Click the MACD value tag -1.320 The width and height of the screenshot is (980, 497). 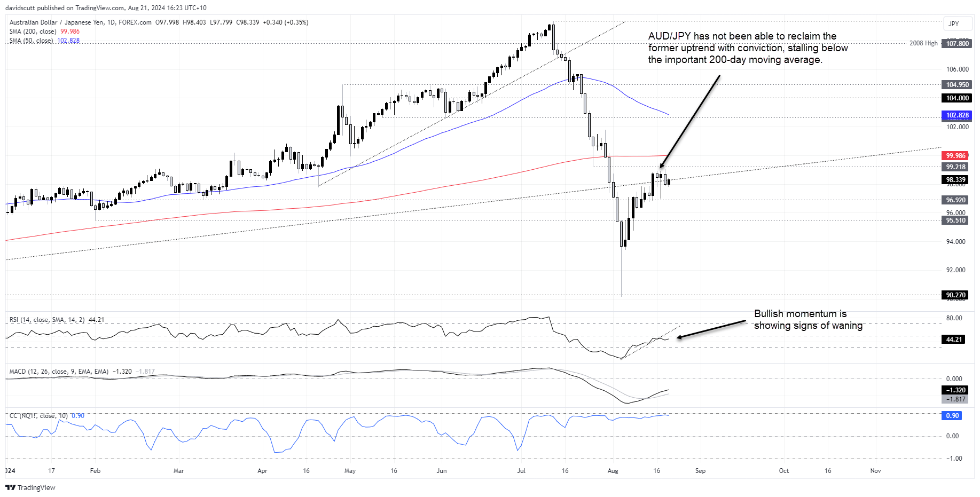pos(955,390)
